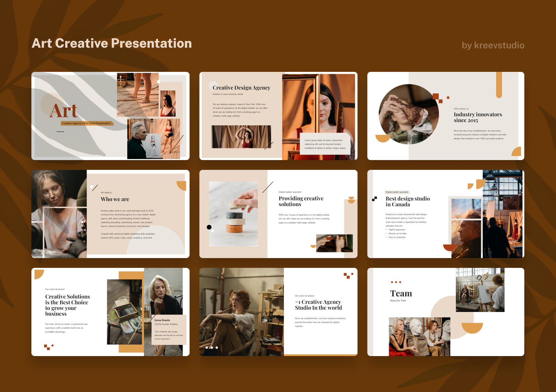The image size is (556, 392).
Task: Click the small orange squares on the Industry innovators slide
Action: click(x=437, y=97)
